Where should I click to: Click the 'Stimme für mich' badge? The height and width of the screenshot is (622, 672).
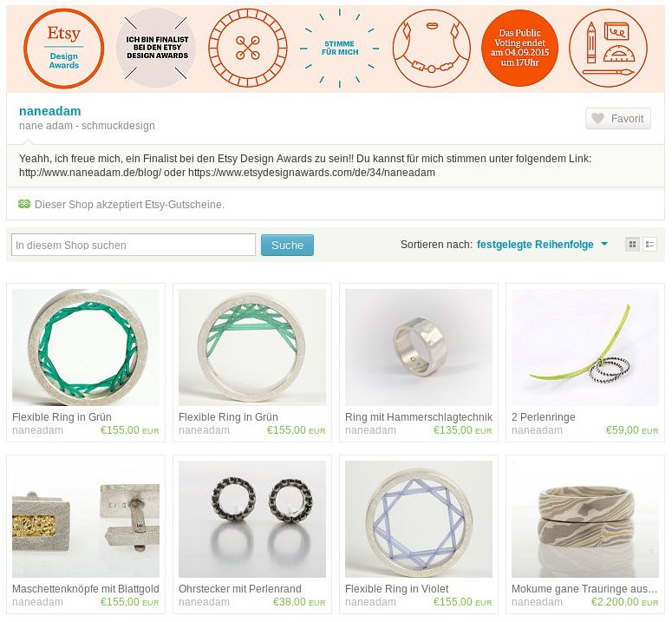tap(339, 48)
